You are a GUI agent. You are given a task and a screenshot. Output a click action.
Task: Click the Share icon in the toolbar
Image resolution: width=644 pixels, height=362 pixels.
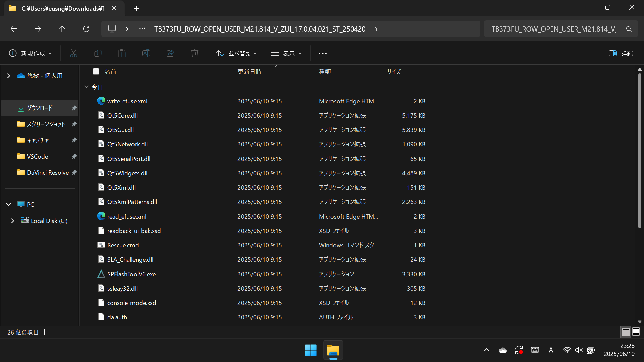click(x=170, y=53)
